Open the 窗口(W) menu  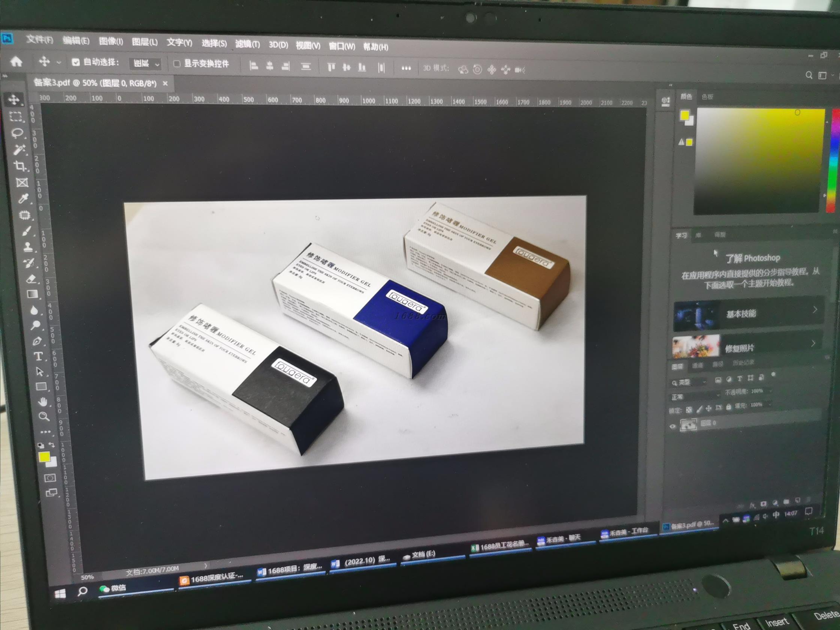tap(342, 46)
